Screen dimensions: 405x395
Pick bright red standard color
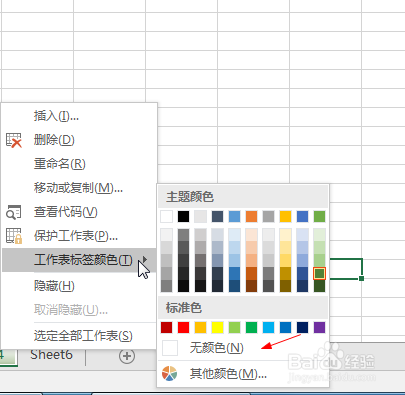click(184, 327)
